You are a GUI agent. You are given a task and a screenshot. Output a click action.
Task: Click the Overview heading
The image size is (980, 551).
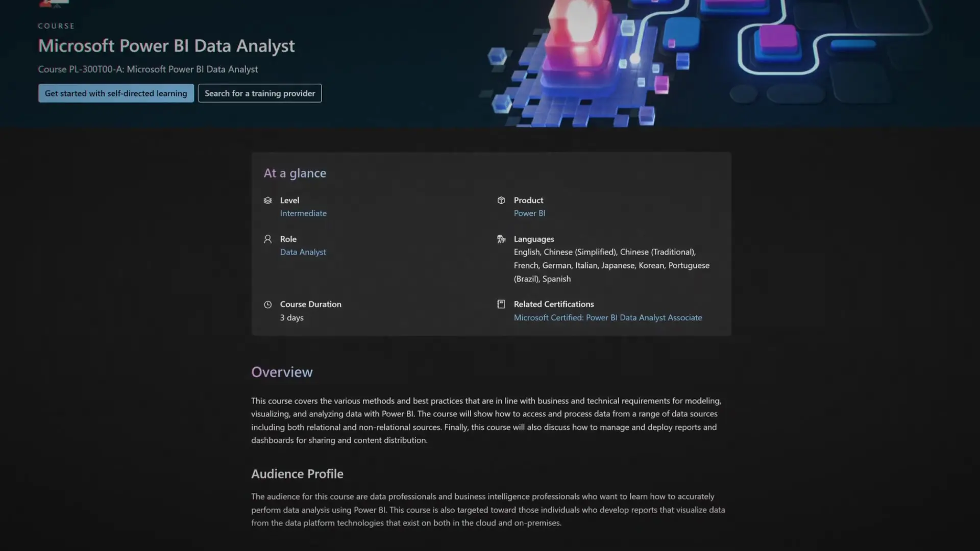pos(282,372)
